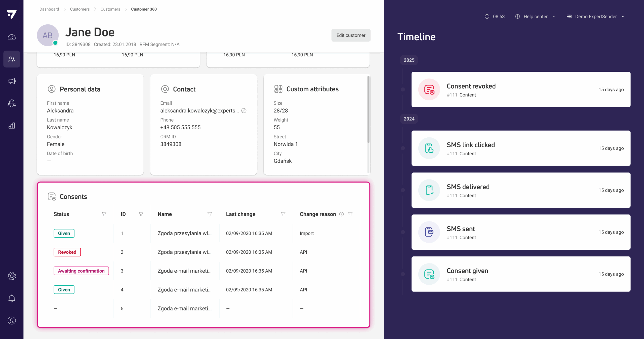
Task: Open filter for Last change column
Action: (x=283, y=214)
